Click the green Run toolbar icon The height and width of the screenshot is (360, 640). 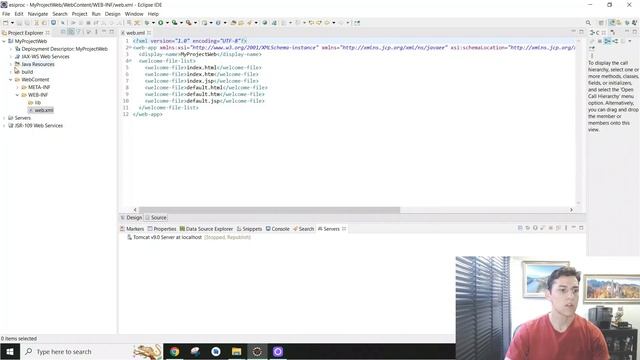click(x=161, y=23)
